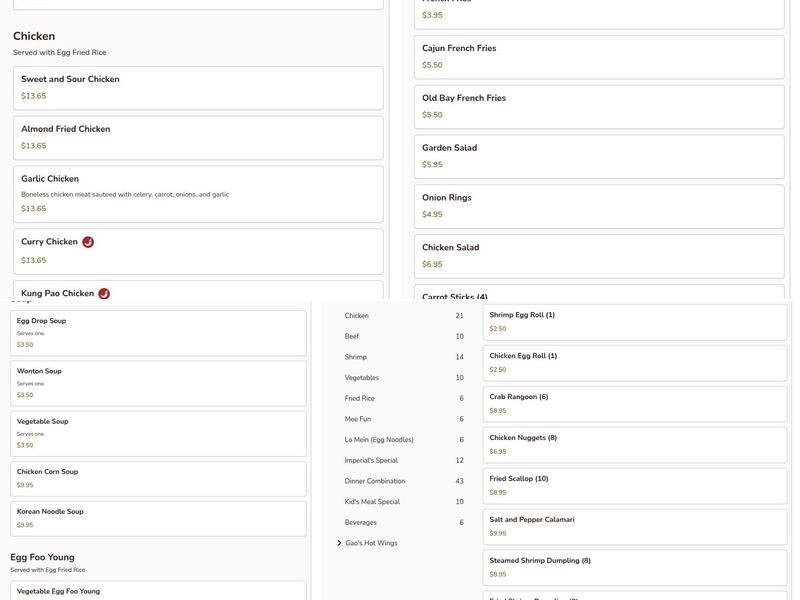
Task: Select Almond Fried Chicken for $13.65
Action: (x=198, y=138)
